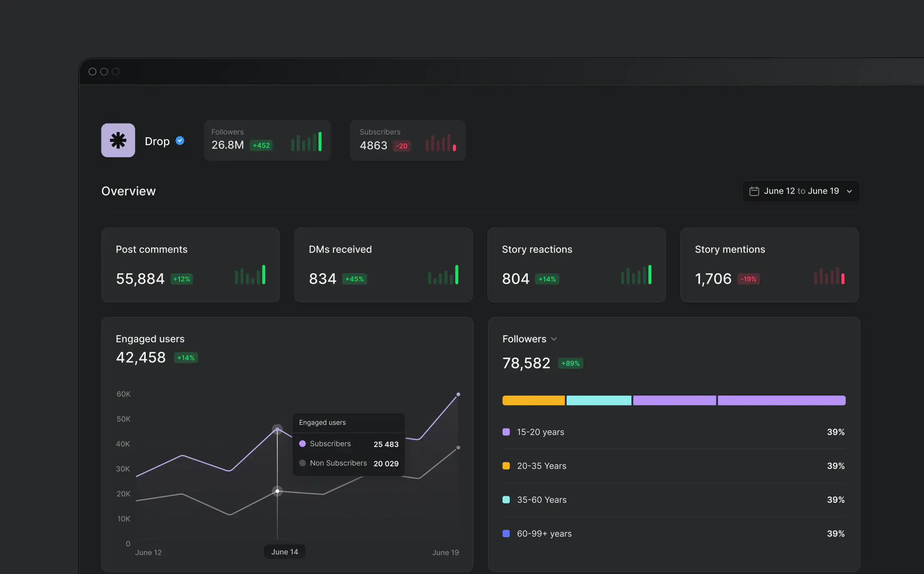The image size is (924, 574).
Task: Open the Story reactions card
Action: 576,265
